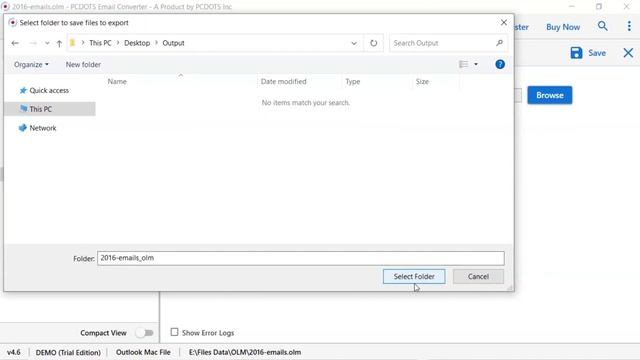Cancel the folder selection dialog
Screen dimensions: 640x360
(478, 276)
